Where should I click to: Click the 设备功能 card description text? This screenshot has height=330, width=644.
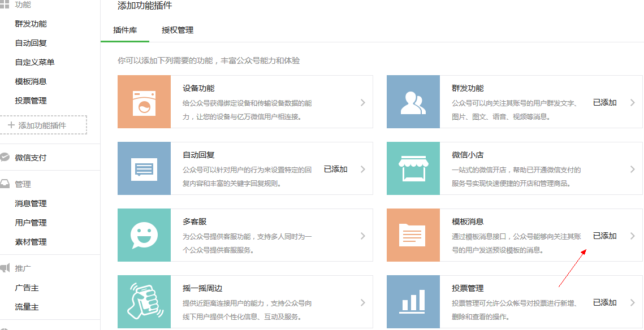[247, 110]
